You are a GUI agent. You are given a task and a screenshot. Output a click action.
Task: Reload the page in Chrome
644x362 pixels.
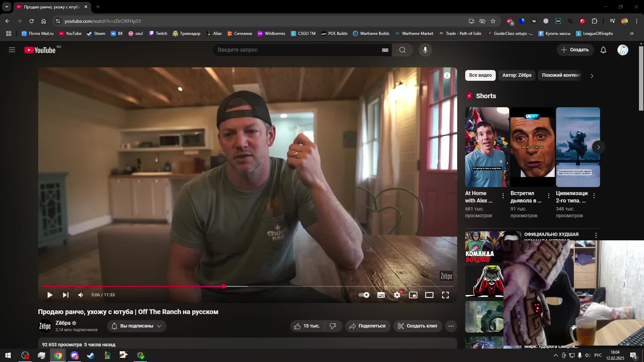click(x=32, y=21)
